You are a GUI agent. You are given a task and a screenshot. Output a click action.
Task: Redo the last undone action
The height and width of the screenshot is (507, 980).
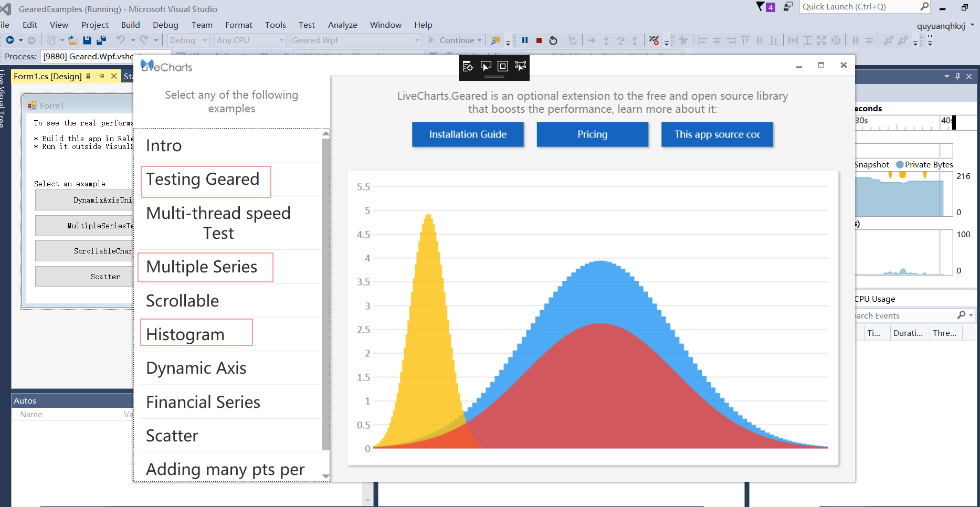(x=143, y=40)
